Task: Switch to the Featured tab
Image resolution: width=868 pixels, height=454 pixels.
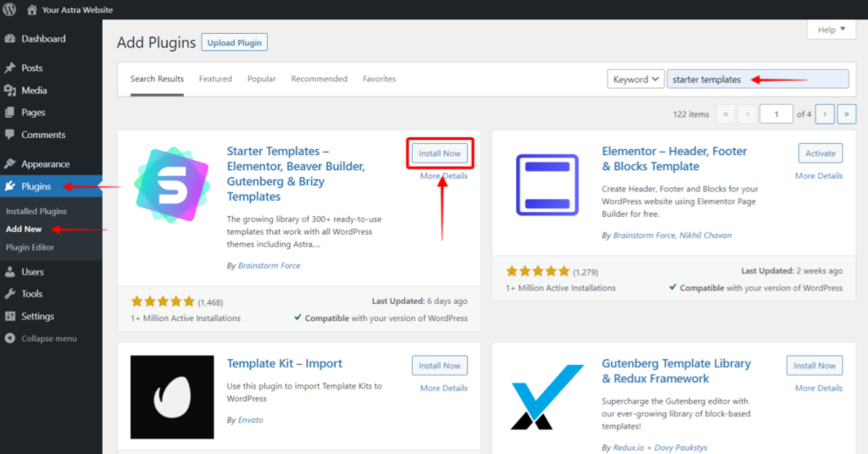Action: click(x=215, y=79)
